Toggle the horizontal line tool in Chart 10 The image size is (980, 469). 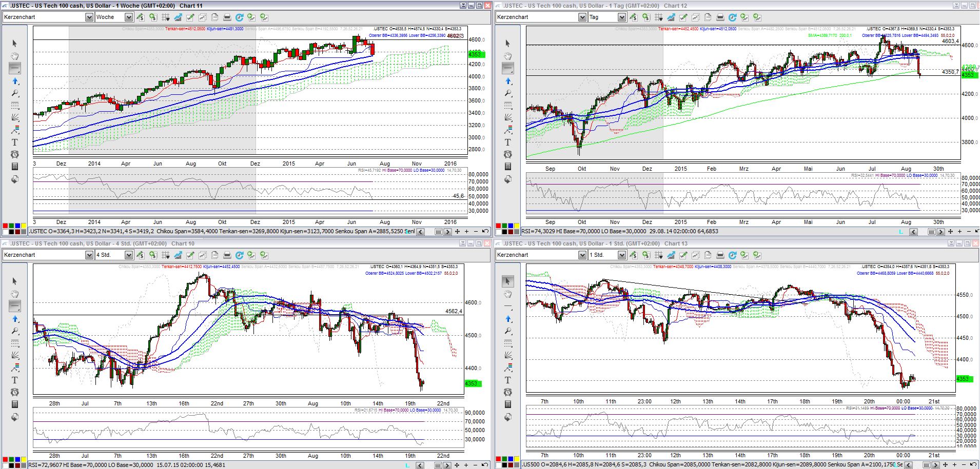pos(15,306)
